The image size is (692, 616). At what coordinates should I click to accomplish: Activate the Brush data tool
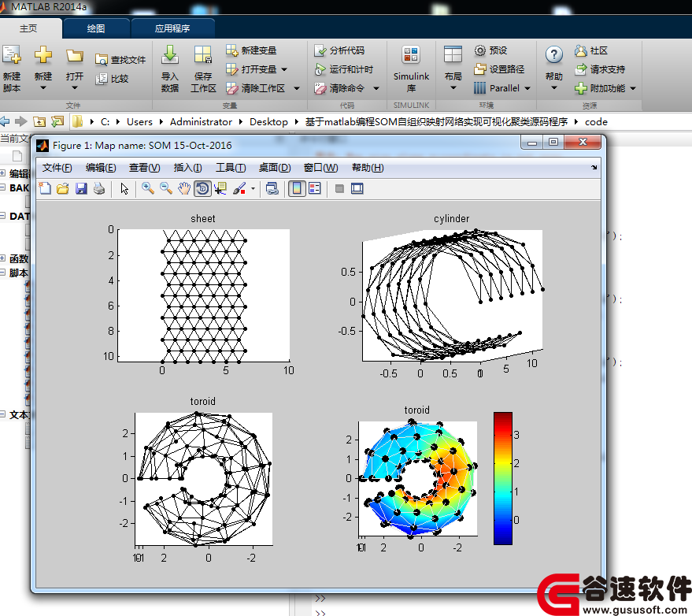pos(239,189)
